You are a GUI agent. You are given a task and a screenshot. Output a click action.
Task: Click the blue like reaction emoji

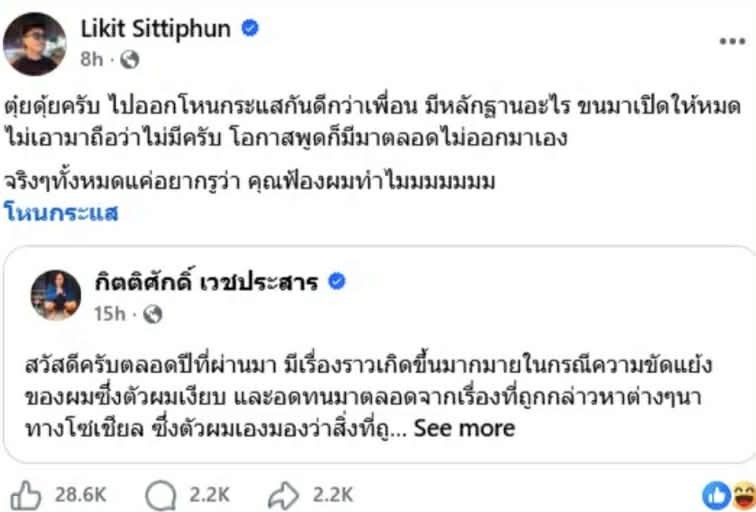(x=716, y=494)
